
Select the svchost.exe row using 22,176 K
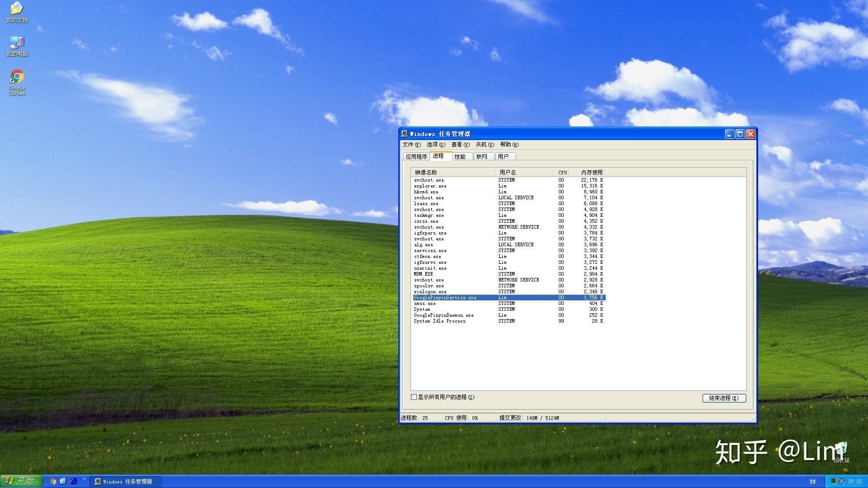(509, 180)
